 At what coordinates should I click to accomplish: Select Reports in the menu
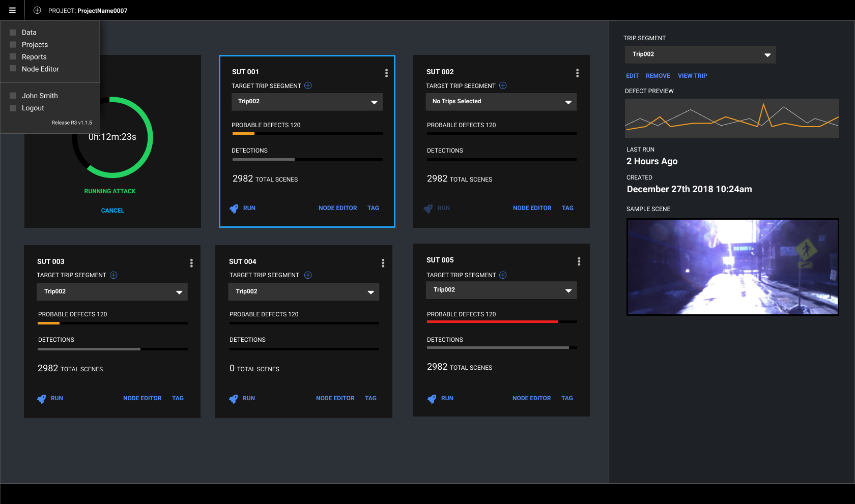pos(34,57)
